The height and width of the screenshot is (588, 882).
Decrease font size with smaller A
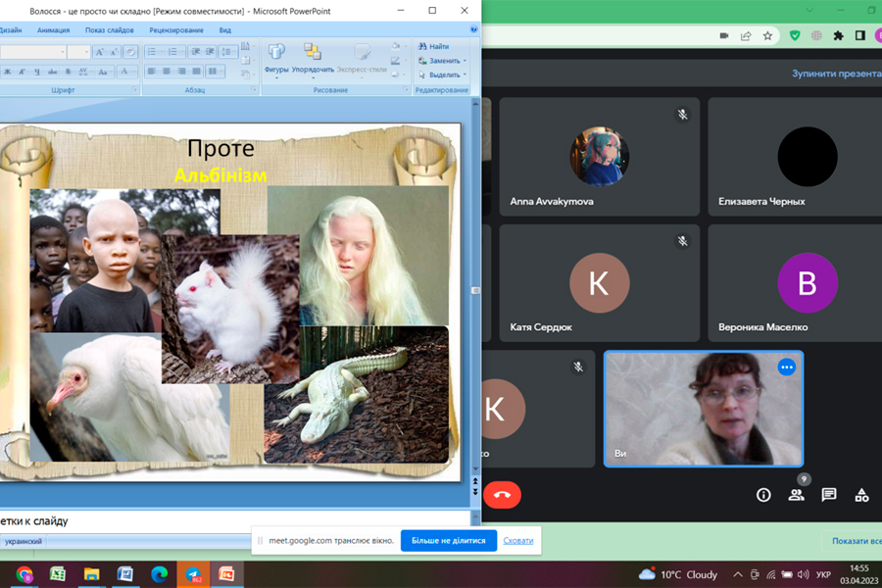113,52
